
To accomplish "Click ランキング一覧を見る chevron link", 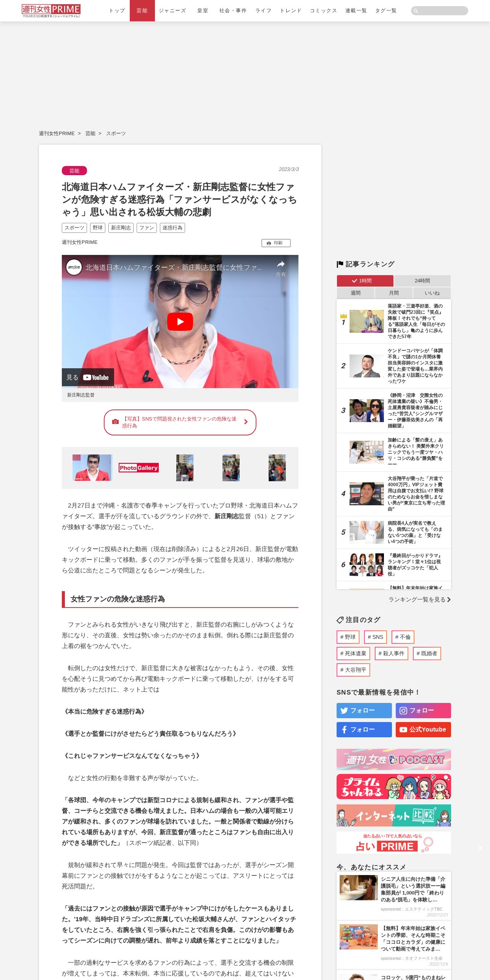I will point(419,600).
